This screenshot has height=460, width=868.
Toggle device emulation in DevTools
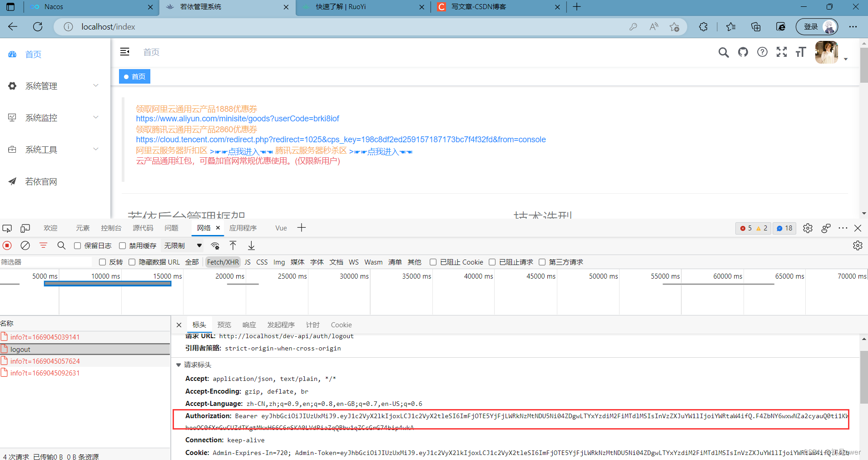(x=25, y=228)
